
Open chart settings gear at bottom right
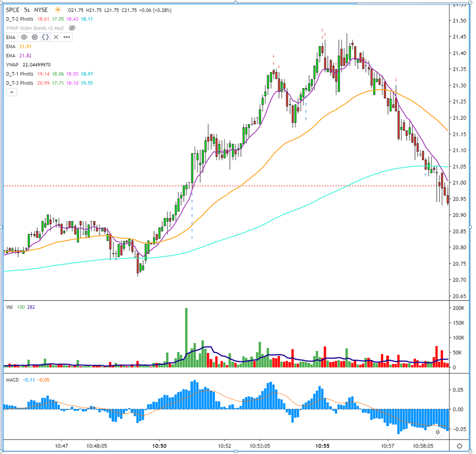(x=459, y=446)
